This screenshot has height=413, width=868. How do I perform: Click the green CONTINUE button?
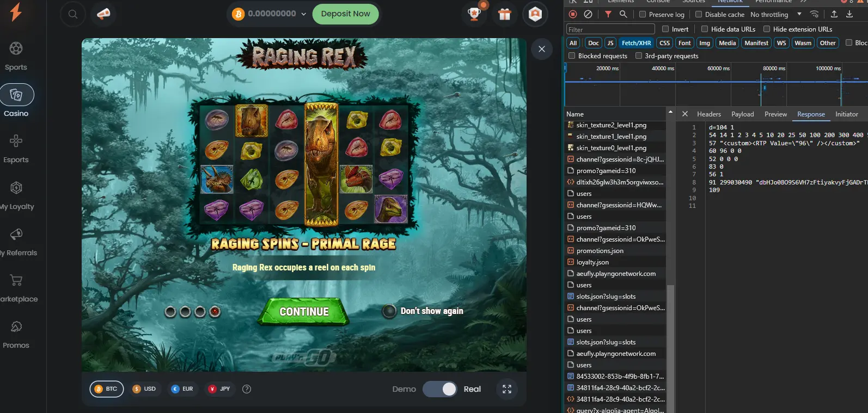(304, 312)
